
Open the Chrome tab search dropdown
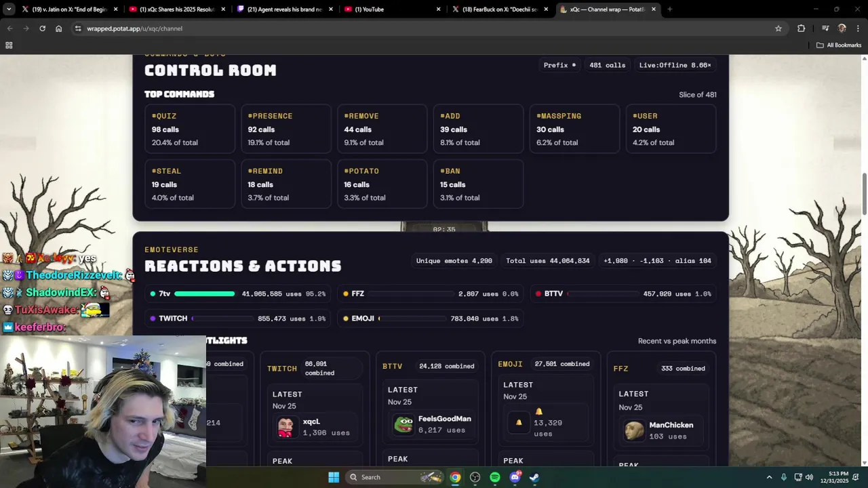pos(9,9)
